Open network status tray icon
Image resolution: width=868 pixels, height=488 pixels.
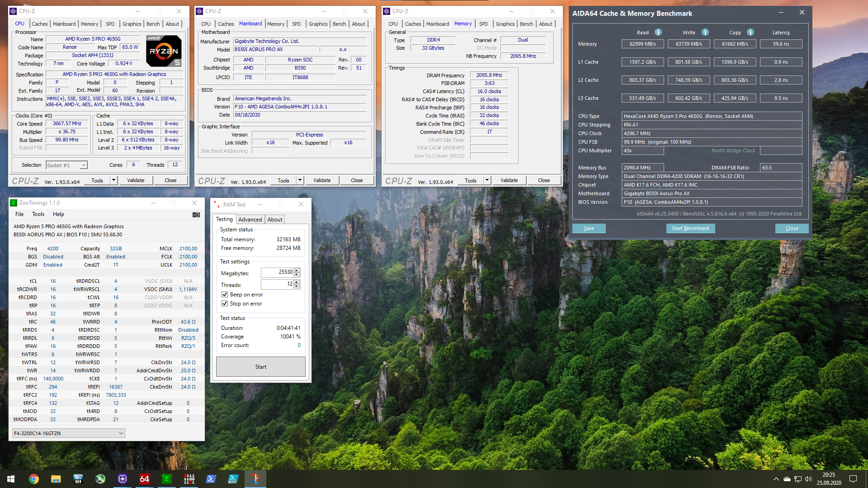pyautogui.click(x=798, y=479)
